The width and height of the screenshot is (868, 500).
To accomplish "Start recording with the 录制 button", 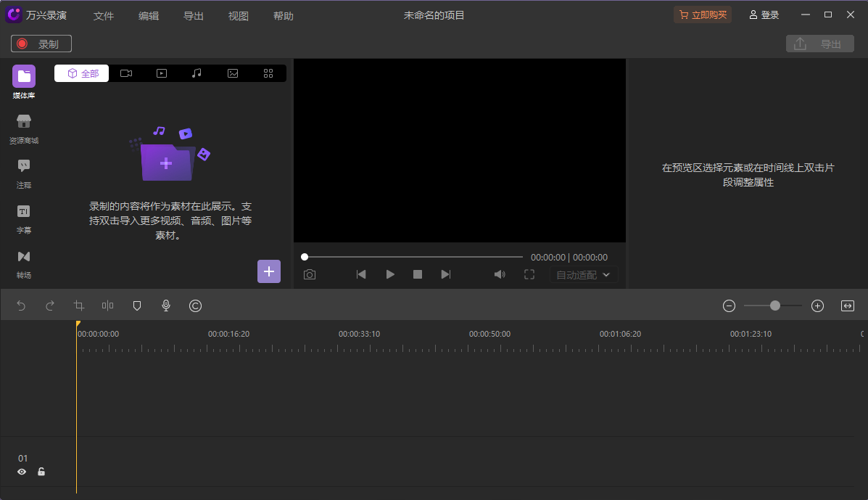I will click(x=41, y=44).
